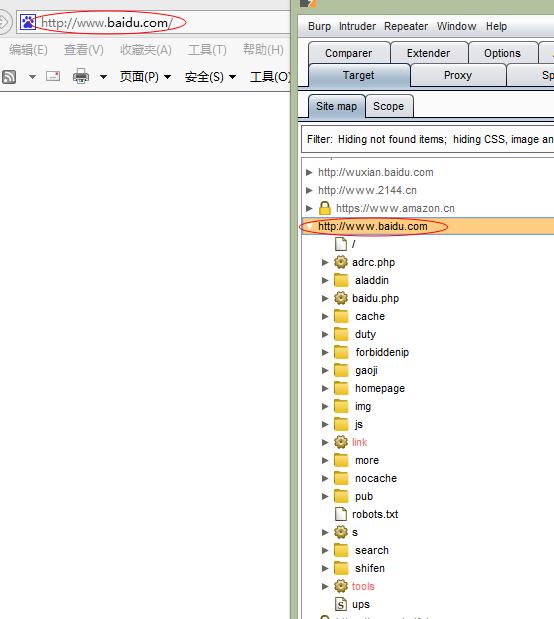This screenshot has width=554, height=619.
Task: Click the printer icon in the toolbar
Action: tap(81, 76)
